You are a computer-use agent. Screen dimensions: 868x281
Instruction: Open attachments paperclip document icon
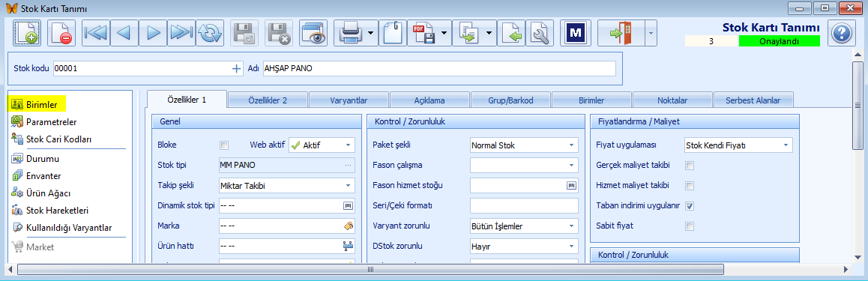pyautogui.click(x=393, y=33)
